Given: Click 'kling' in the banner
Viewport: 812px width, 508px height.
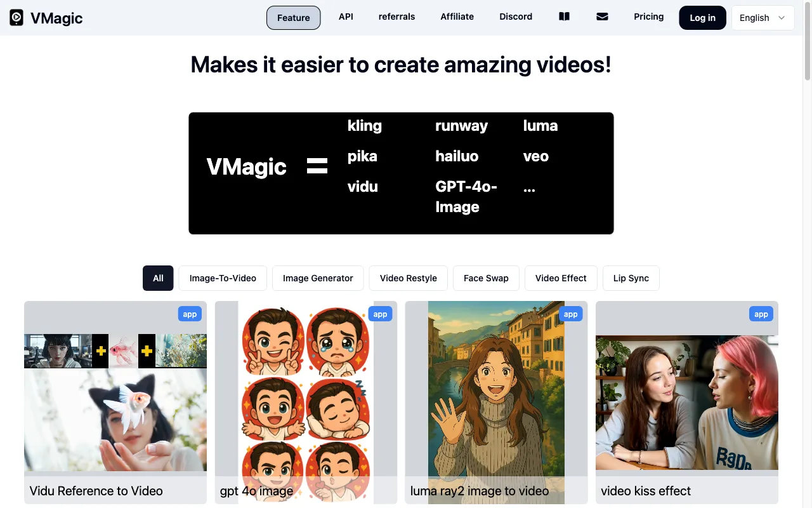Looking at the screenshot, I should point(365,126).
